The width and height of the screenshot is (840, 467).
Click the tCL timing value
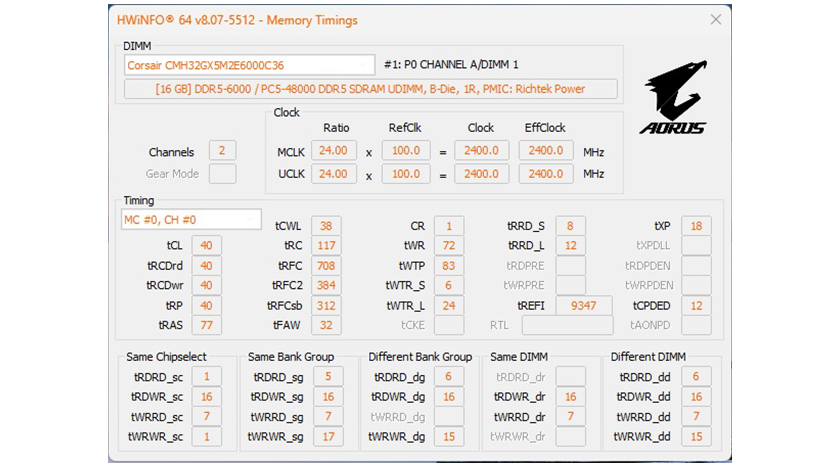[x=206, y=246]
